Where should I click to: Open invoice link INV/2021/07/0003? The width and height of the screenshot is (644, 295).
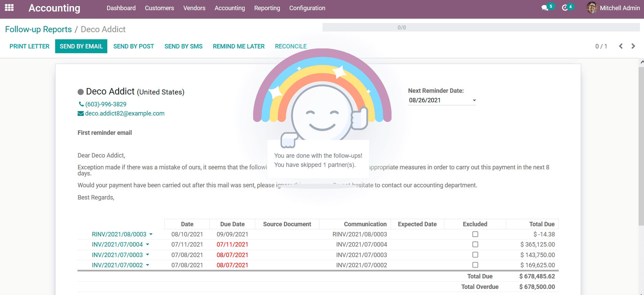click(117, 255)
